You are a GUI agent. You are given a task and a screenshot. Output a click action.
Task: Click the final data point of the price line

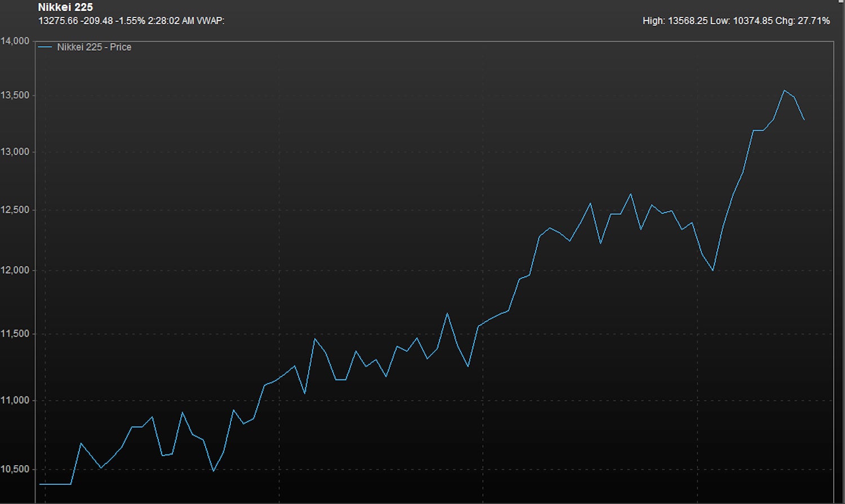(x=804, y=119)
